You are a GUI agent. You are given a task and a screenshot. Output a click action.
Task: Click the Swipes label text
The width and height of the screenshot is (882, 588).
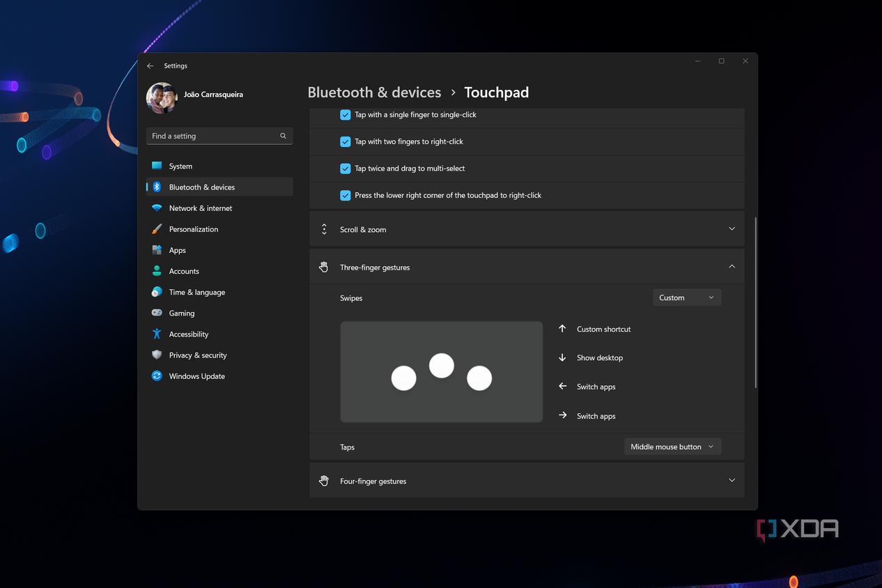tap(351, 298)
